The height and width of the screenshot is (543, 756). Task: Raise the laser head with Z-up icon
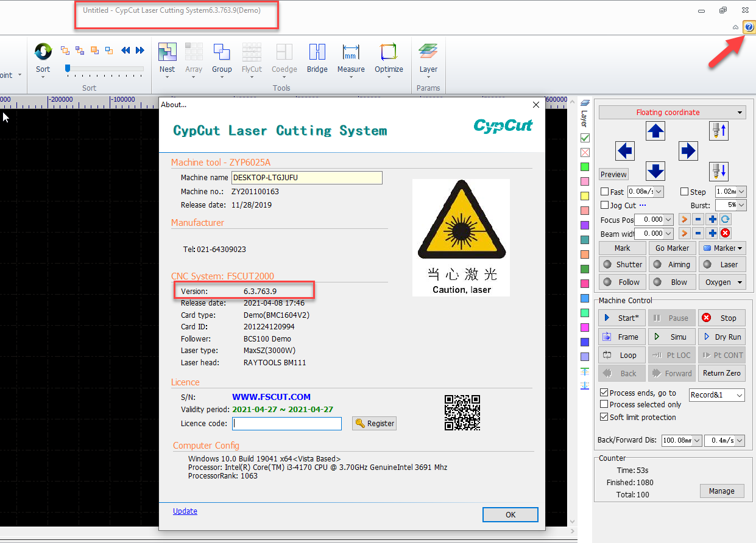coord(719,131)
